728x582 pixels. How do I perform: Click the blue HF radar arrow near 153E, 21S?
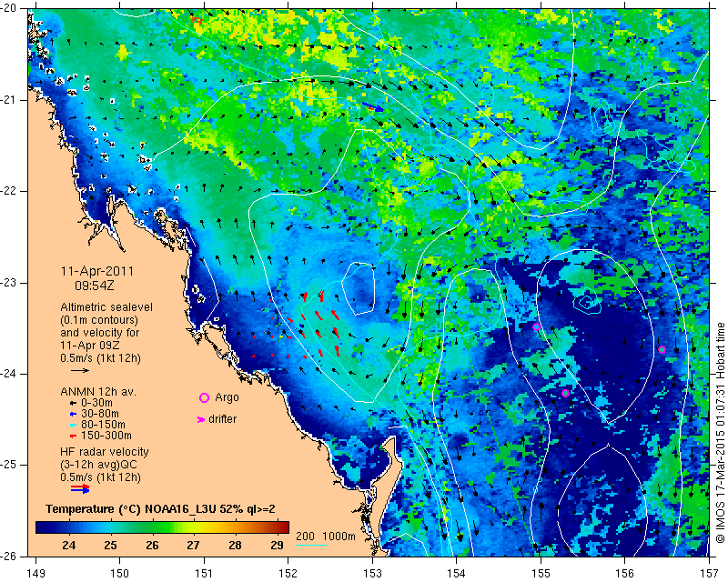pyautogui.click(x=373, y=107)
